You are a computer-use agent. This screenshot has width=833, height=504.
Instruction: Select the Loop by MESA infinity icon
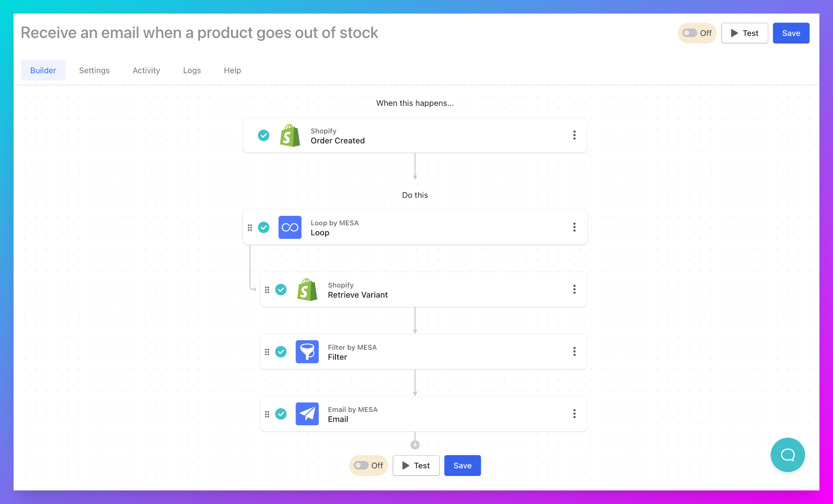click(x=290, y=227)
